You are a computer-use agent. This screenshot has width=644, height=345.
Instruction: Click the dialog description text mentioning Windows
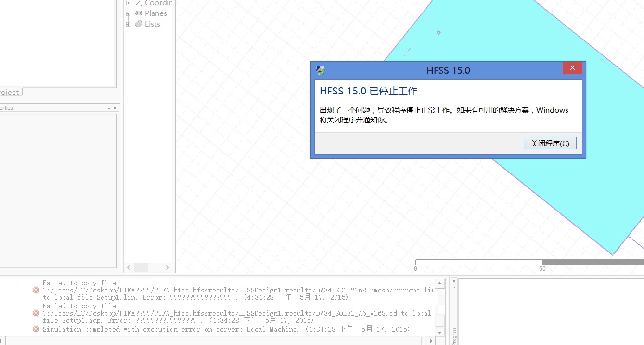(444, 115)
